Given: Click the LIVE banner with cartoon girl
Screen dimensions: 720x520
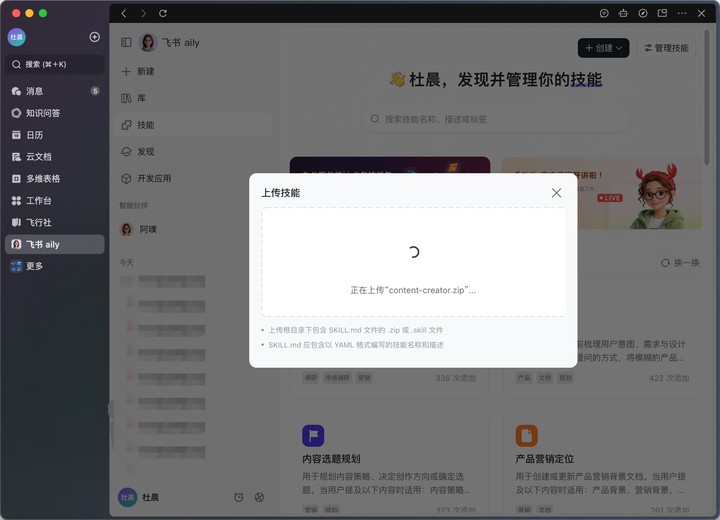Looking at the screenshot, I should (639, 193).
